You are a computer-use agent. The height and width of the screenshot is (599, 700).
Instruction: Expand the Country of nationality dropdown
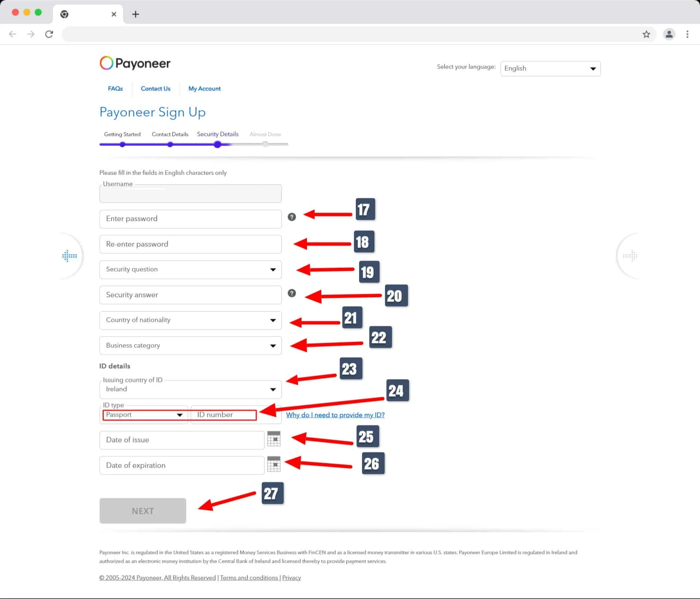click(x=190, y=320)
